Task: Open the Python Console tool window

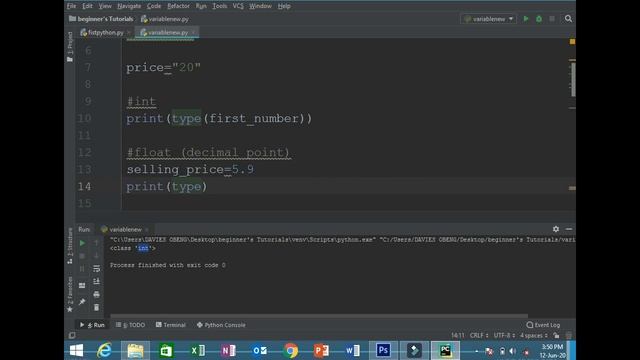Action: tap(221, 325)
